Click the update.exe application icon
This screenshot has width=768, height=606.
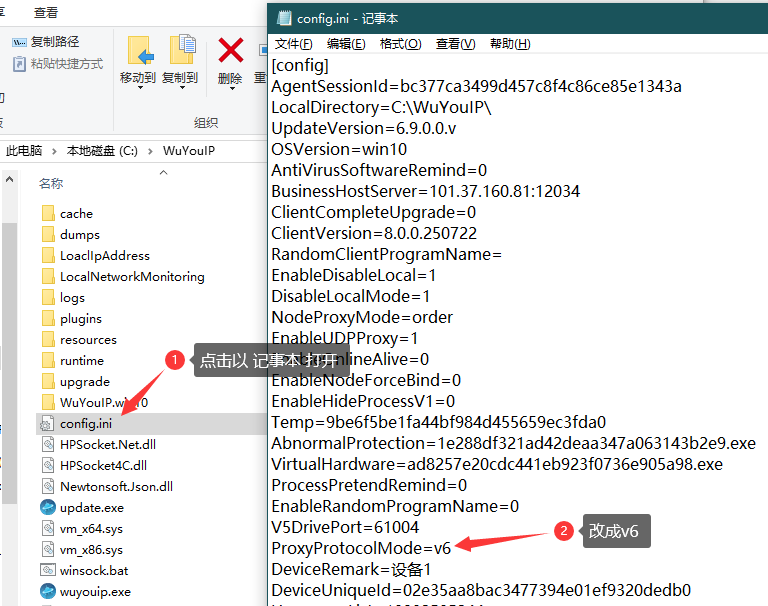48,508
